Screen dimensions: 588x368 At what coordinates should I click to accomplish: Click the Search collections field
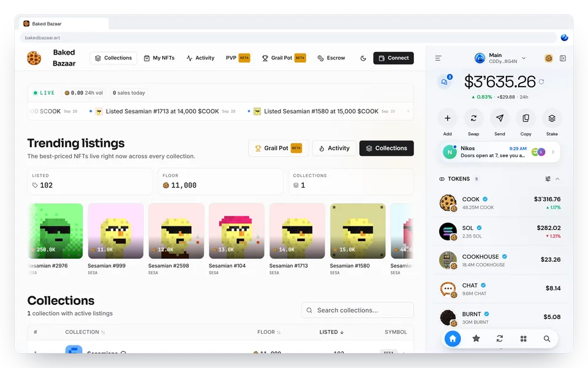pos(357,310)
